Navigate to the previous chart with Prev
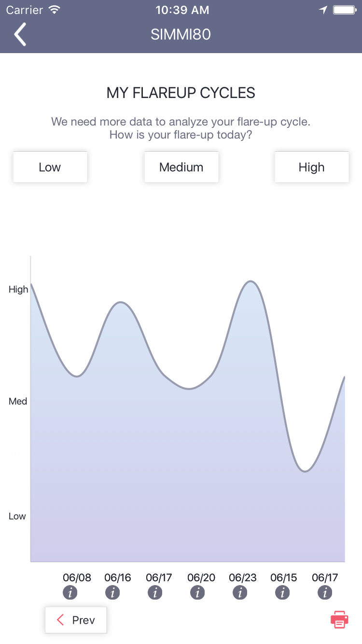Screen dimensions: 362x644 [x=75, y=619]
